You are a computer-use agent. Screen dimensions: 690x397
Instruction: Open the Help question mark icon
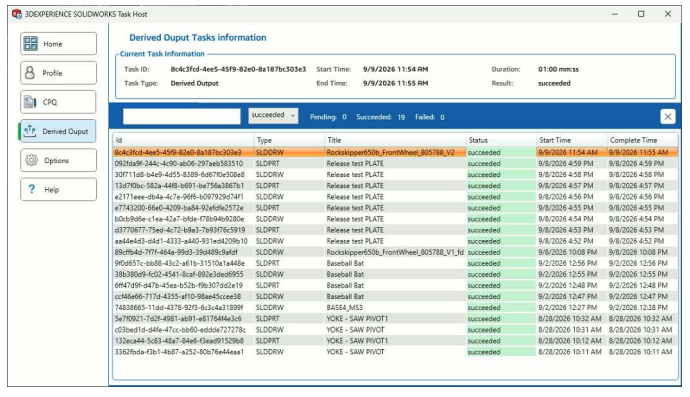pyautogui.click(x=31, y=189)
